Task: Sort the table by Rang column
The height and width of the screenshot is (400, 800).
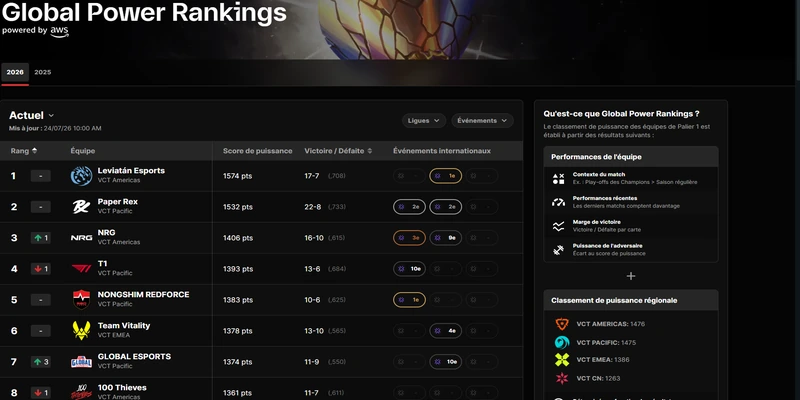Action: click(23, 151)
